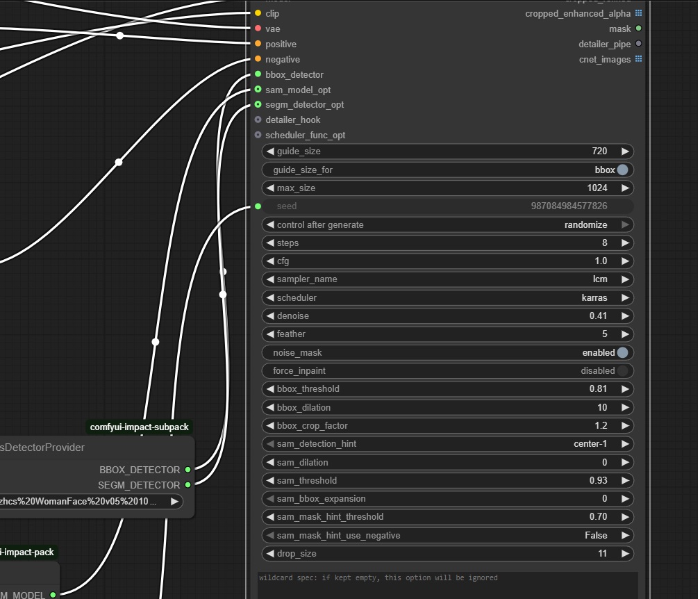Toggle guide_size_for bbox switch
700x599 pixels.
point(622,170)
